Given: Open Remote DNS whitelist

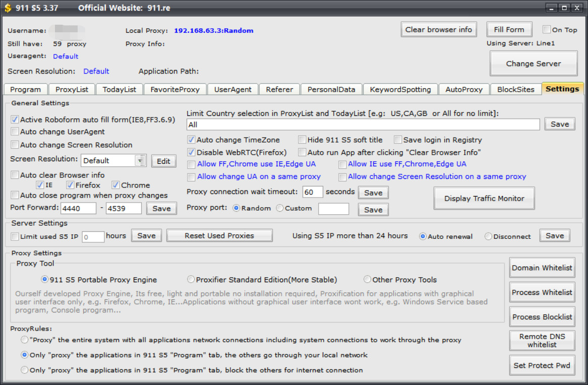Looking at the screenshot, I should pyautogui.click(x=542, y=340).
